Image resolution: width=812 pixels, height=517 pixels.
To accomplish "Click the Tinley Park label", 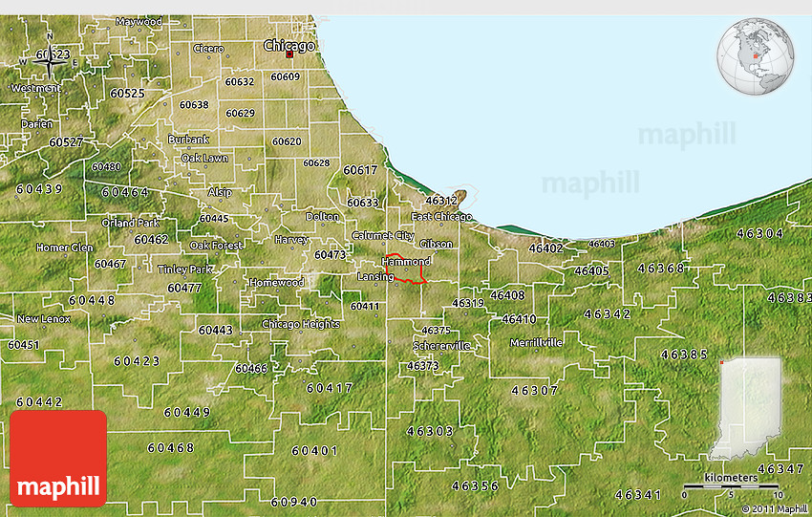I will pyautogui.click(x=185, y=269).
